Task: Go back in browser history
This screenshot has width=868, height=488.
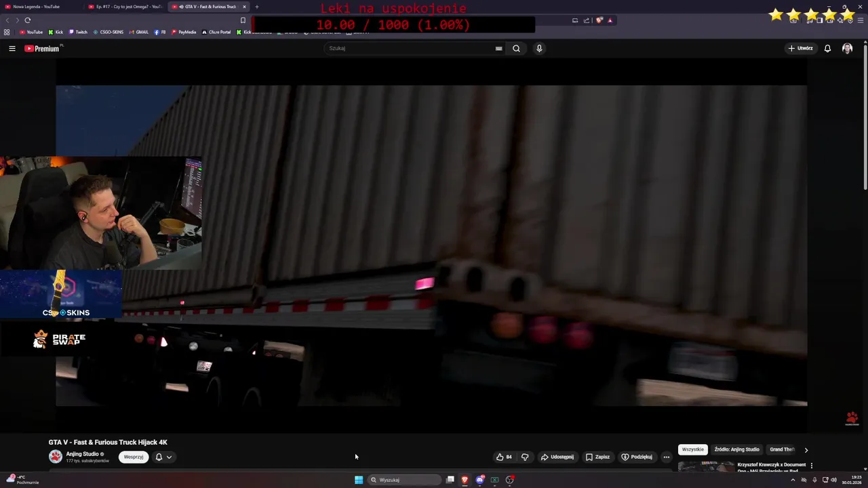Action: (x=7, y=20)
